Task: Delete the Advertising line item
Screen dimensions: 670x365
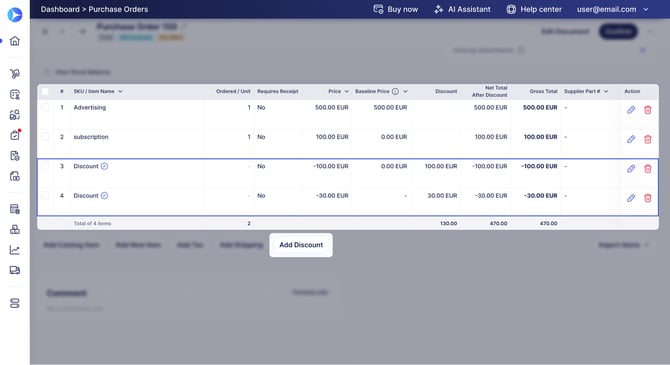Action: [x=648, y=110]
